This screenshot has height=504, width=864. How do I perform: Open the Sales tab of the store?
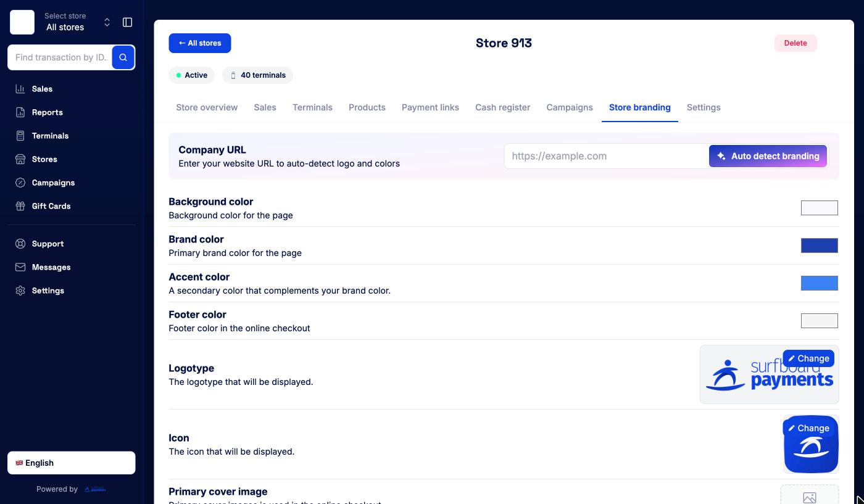pos(265,107)
